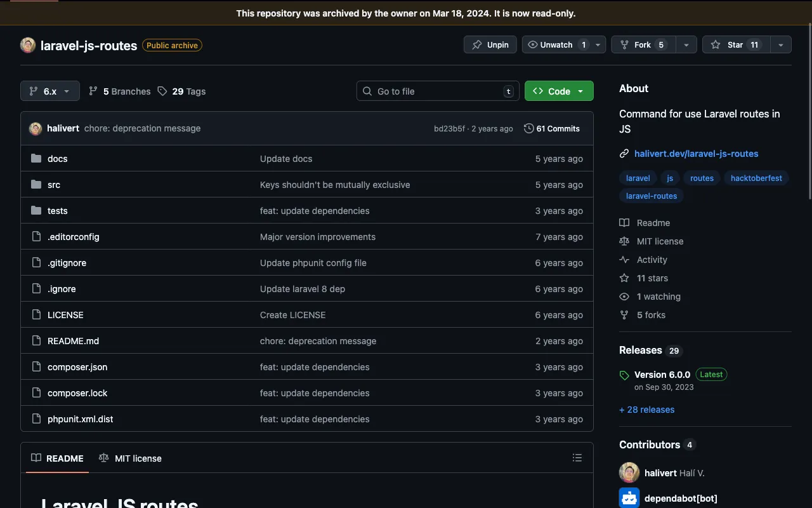Click the Code button's code brackets icon
The image size is (812, 508).
(x=539, y=91)
